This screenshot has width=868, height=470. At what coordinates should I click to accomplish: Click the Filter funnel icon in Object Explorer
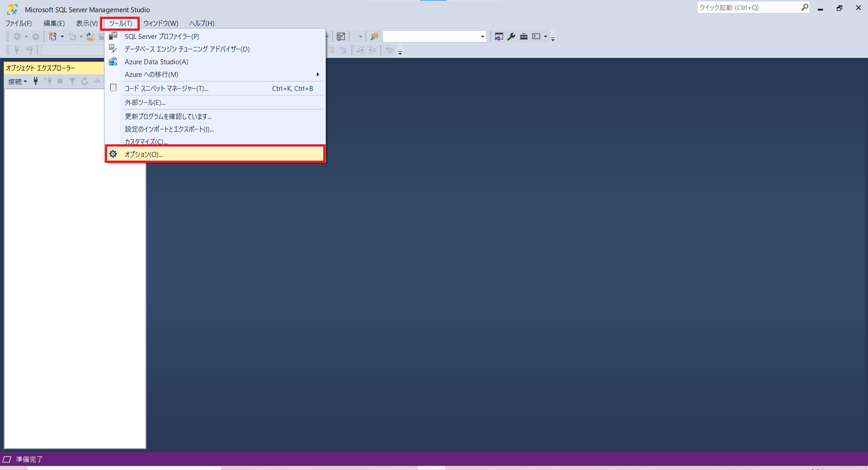[x=72, y=81]
